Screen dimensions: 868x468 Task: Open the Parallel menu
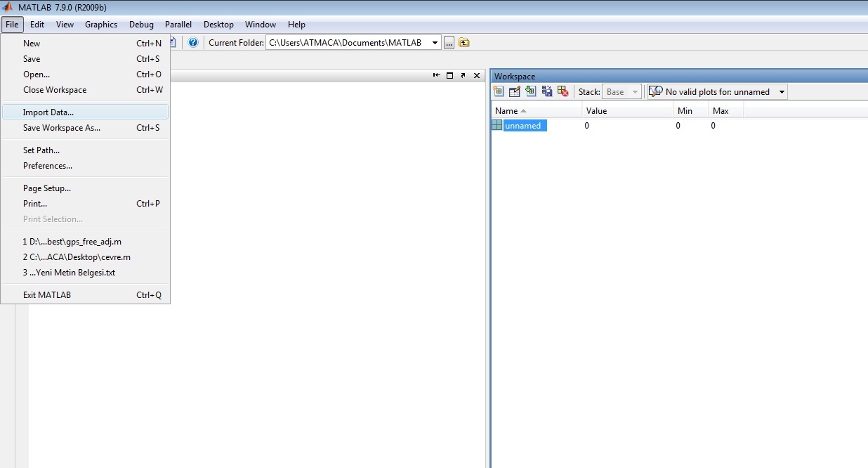click(178, 25)
